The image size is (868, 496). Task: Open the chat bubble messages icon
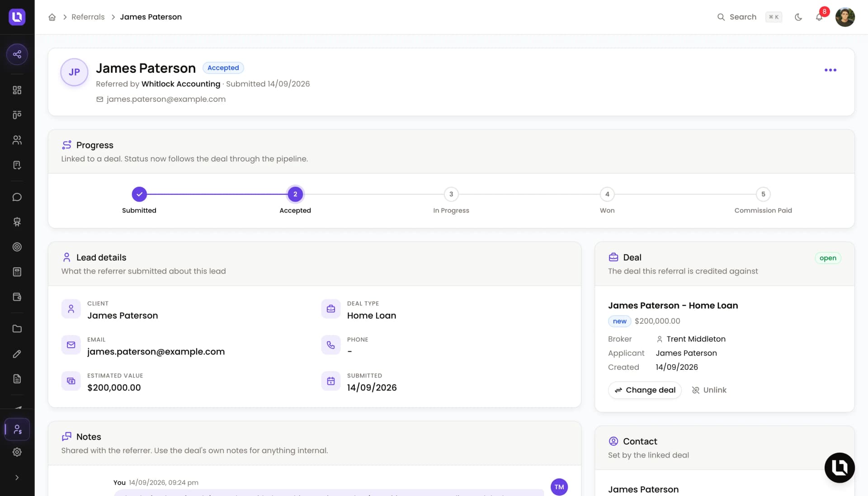click(17, 197)
